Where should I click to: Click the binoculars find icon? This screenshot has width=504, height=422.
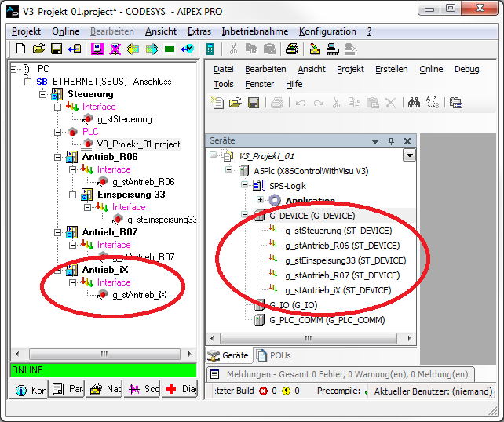click(x=414, y=103)
